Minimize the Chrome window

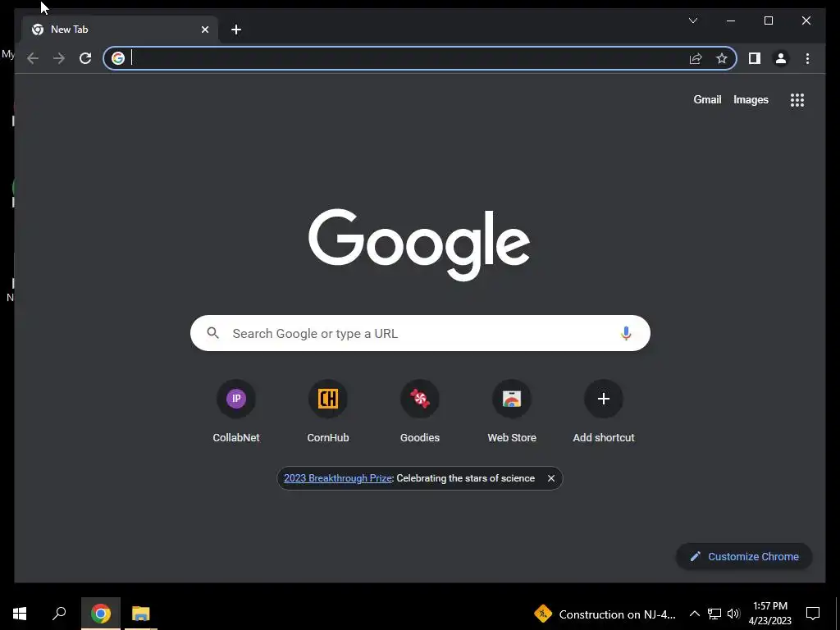[x=731, y=21]
